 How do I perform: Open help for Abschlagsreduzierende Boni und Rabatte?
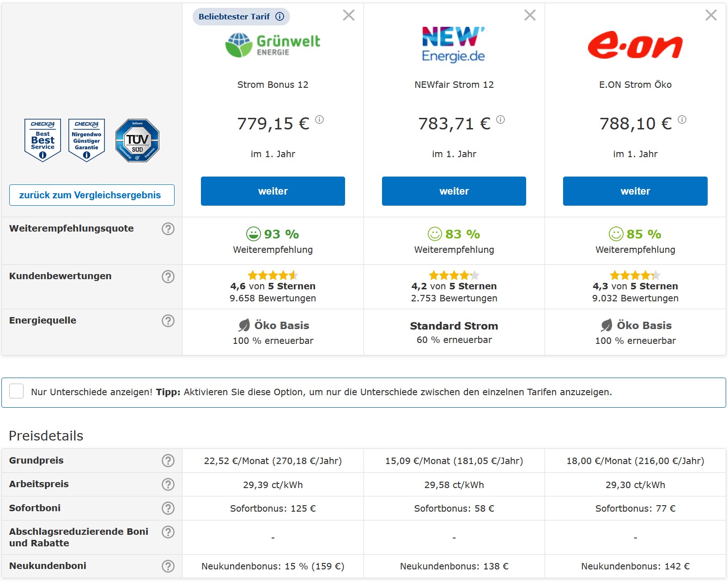click(168, 532)
